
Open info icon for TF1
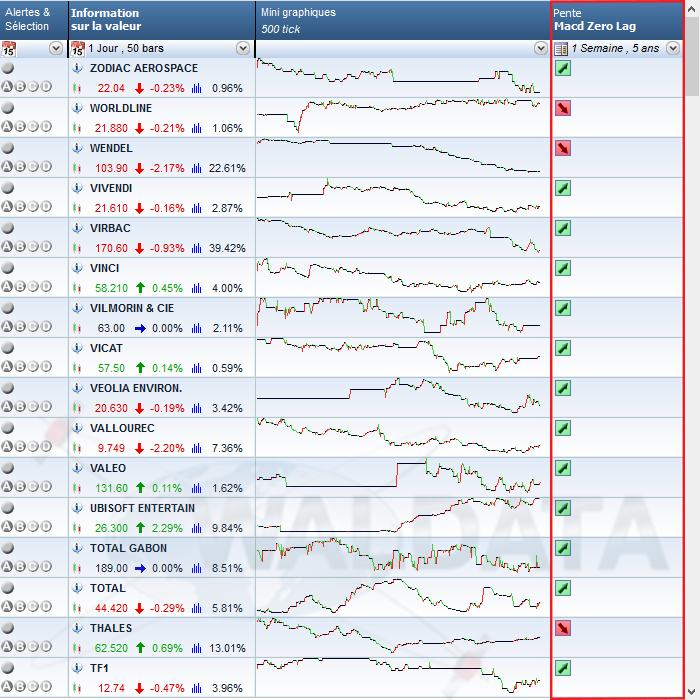click(x=77, y=668)
